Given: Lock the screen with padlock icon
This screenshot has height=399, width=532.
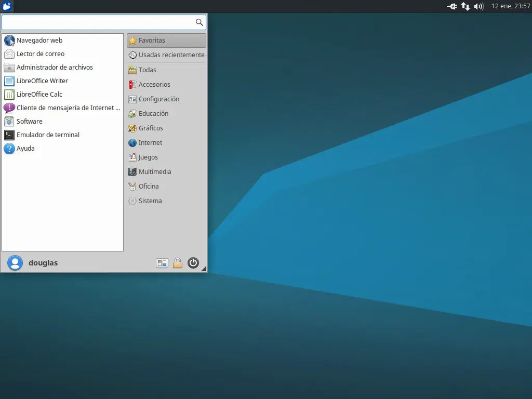Looking at the screenshot, I should click(x=178, y=263).
